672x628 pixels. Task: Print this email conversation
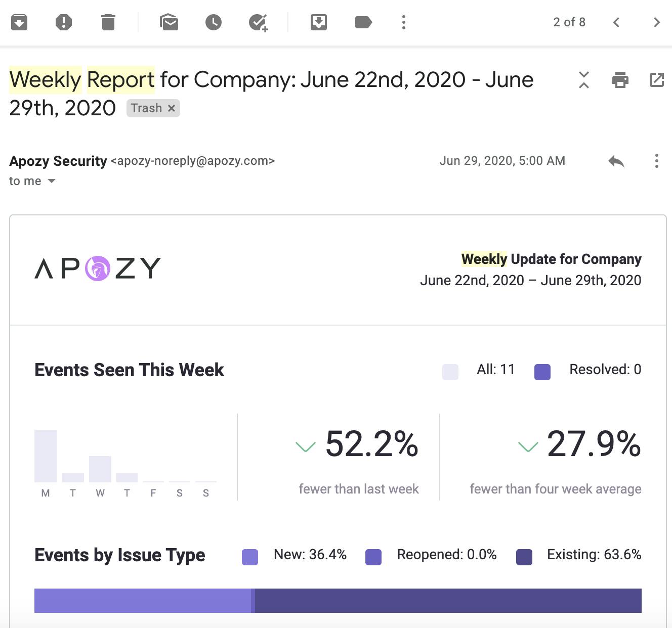[620, 80]
